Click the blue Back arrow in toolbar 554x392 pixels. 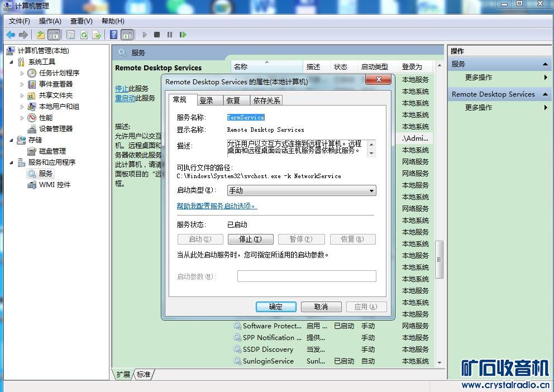11,35
